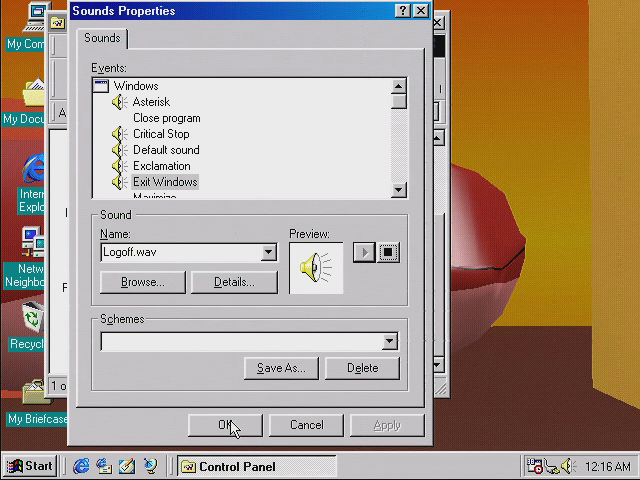Click the Task Scheduler tray icon
The image size is (640, 480).
pos(534,466)
